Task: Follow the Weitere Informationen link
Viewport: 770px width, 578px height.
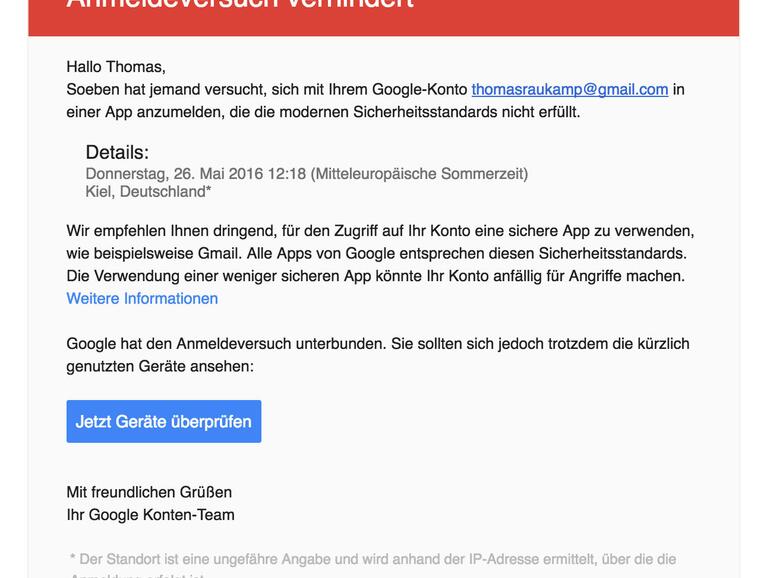Action: pyautogui.click(x=142, y=299)
